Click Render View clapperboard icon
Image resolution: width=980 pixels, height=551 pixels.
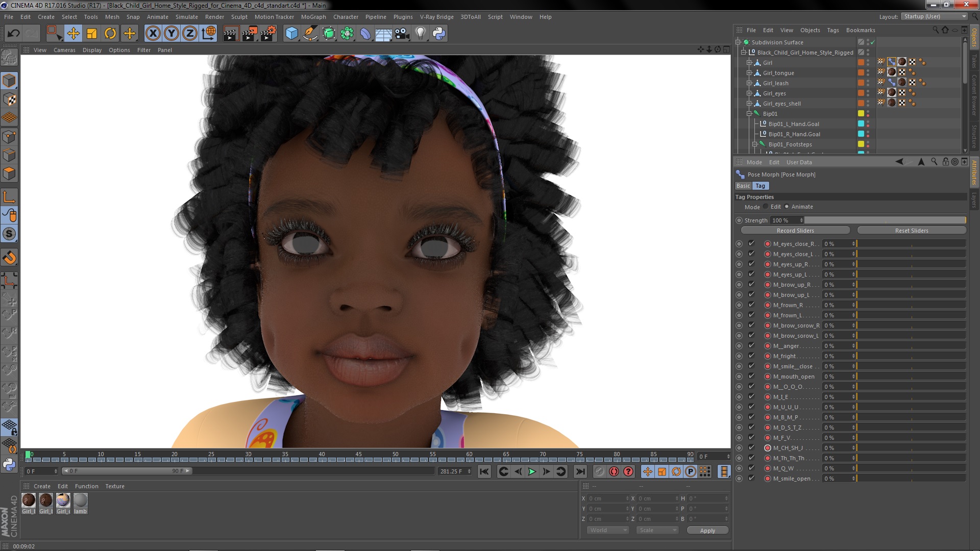(x=231, y=34)
